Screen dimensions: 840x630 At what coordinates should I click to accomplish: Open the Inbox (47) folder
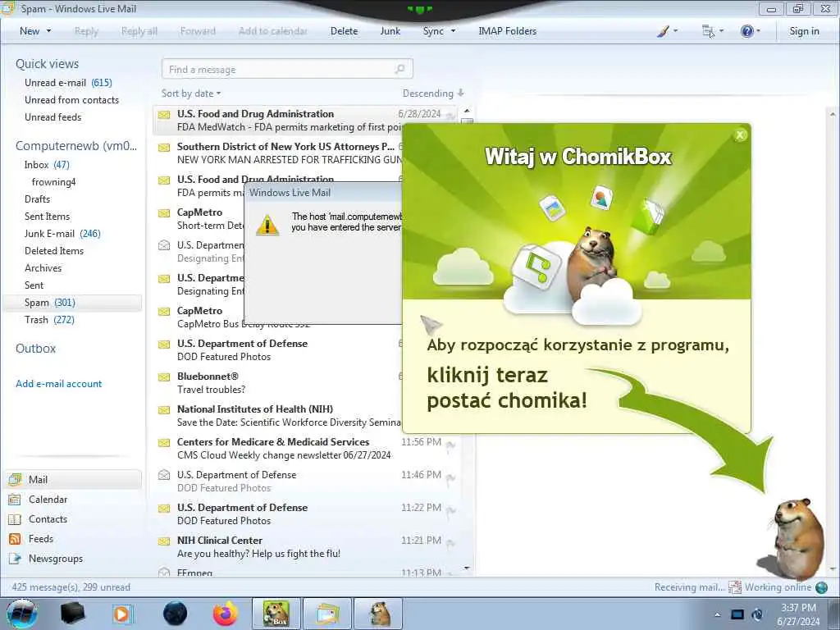point(47,164)
